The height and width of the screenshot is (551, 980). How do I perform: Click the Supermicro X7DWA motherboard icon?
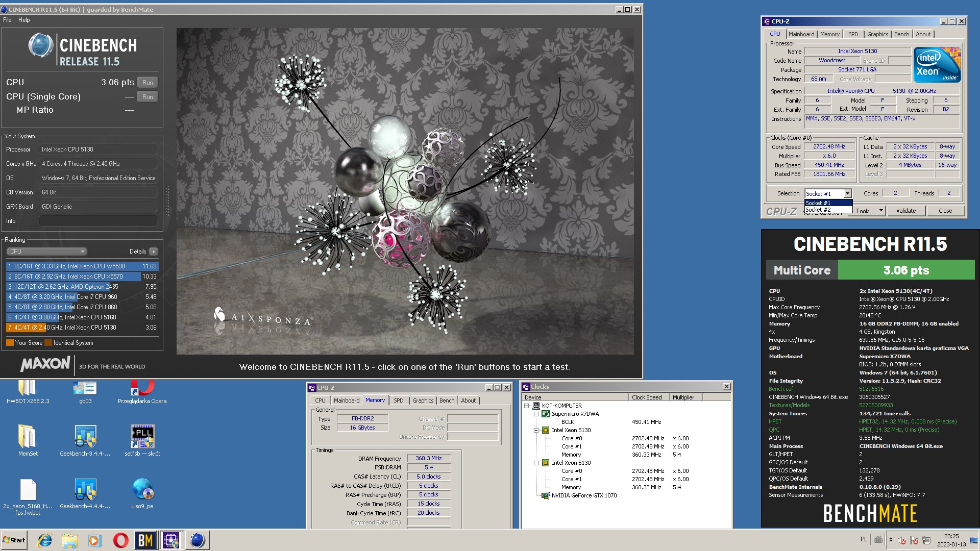tap(546, 414)
